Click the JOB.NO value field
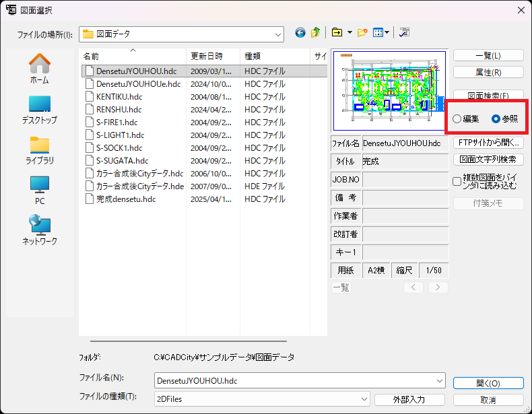Image resolution: width=532 pixels, height=414 pixels. (x=405, y=179)
